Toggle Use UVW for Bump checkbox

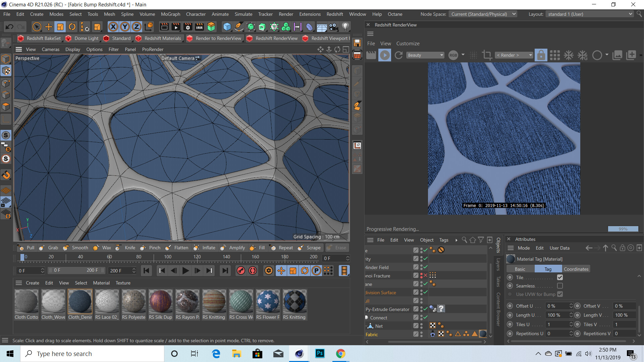click(560, 294)
